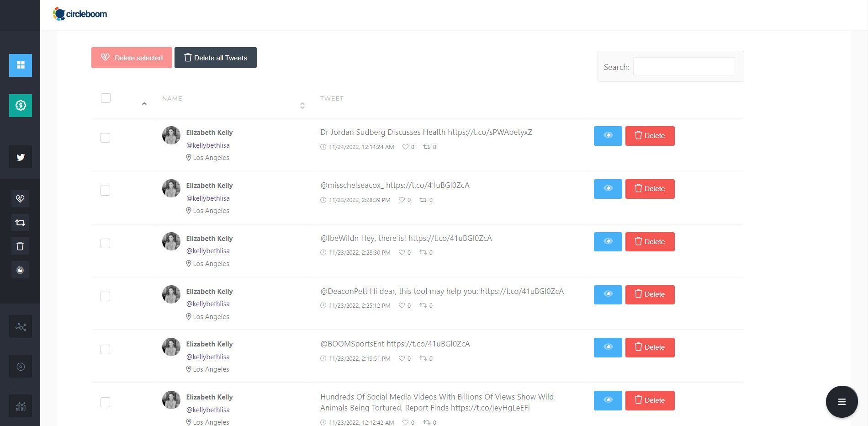This screenshot has height=426, width=868.
Task: View the @BOOMSportsEnt tweet via eye button
Action: [608, 347]
